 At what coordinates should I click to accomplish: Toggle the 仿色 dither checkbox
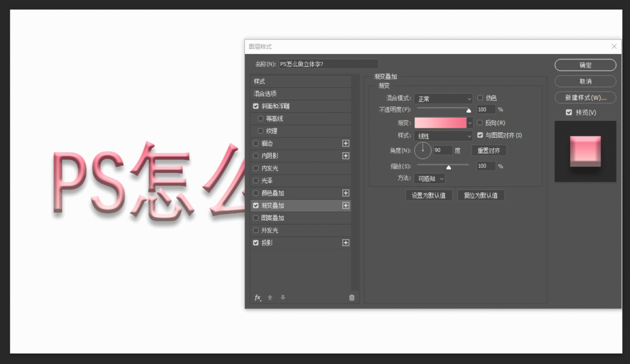pos(480,98)
